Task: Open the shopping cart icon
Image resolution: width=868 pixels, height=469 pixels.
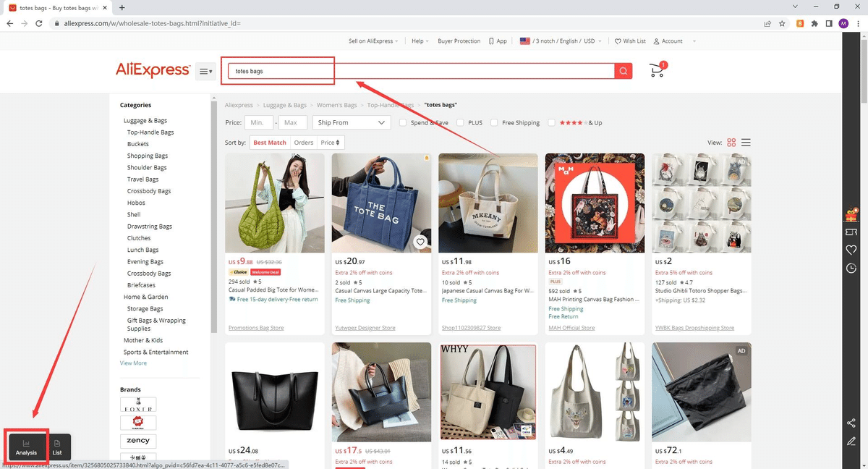Action: pyautogui.click(x=656, y=70)
